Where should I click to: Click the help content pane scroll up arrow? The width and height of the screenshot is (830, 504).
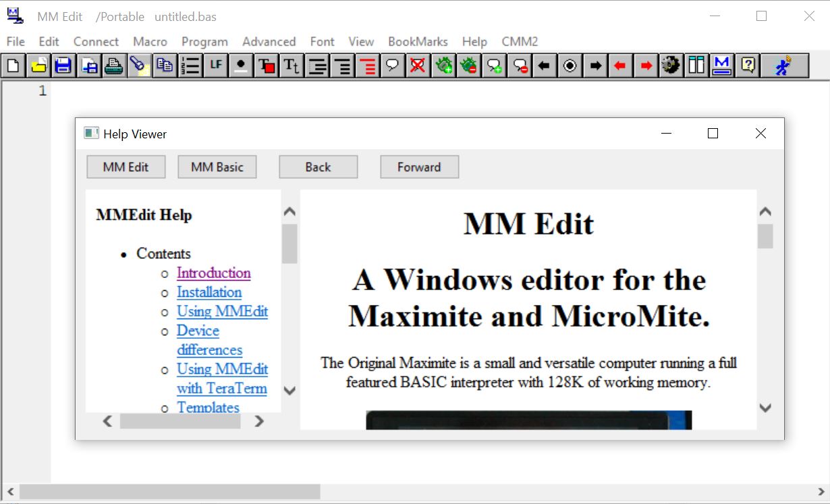(765, 211)
